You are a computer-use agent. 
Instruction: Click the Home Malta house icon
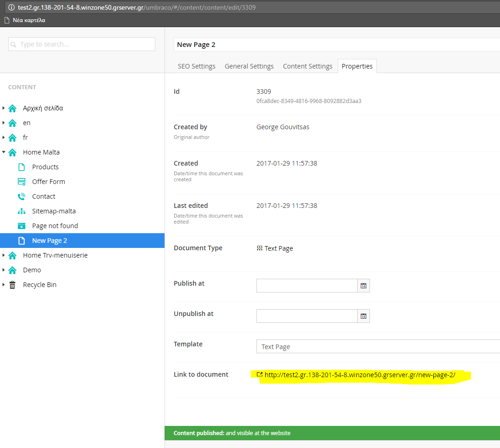coord(12,152)
